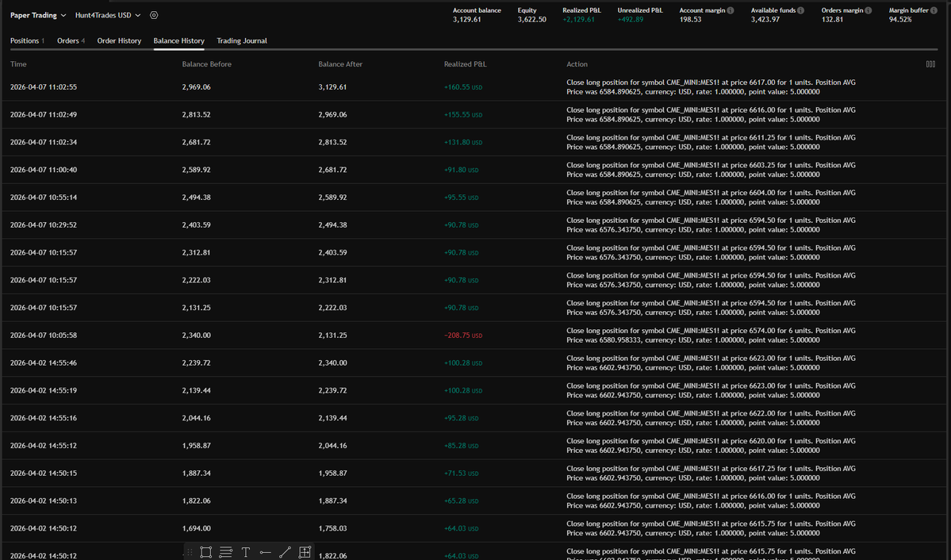Select the Trend Line drawing tool
Screen dimensions: 951x560
point(286,552)
